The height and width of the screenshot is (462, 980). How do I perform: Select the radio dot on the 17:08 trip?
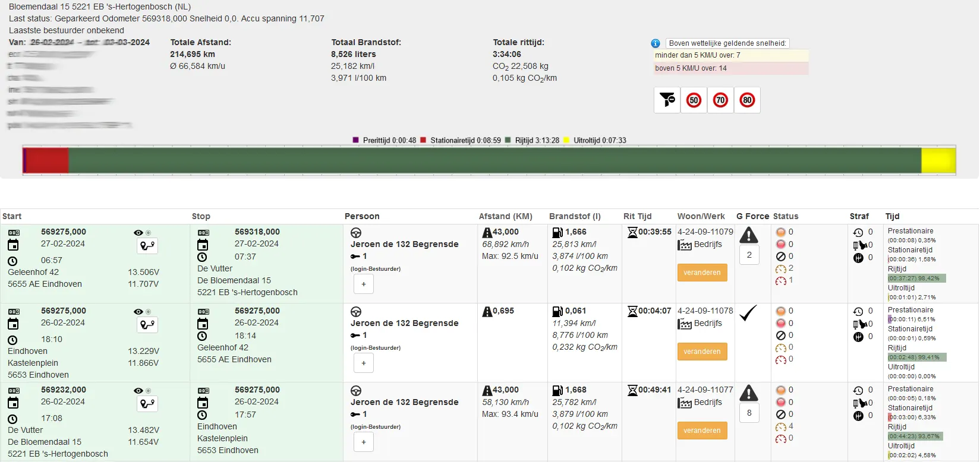[x=149, y=391]
